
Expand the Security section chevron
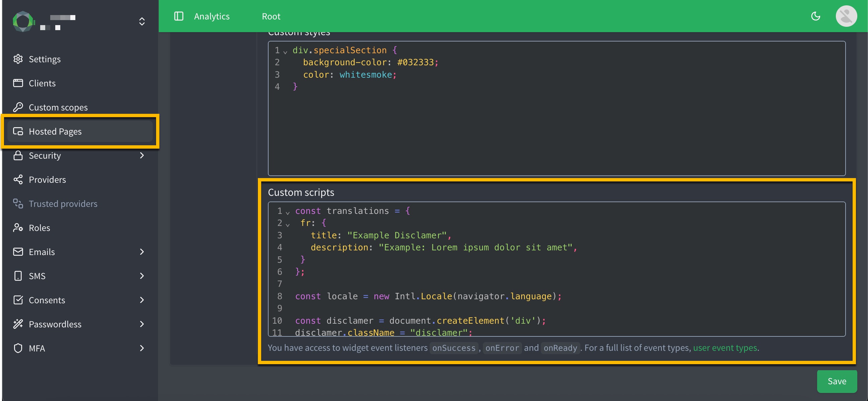click(142, 156)
